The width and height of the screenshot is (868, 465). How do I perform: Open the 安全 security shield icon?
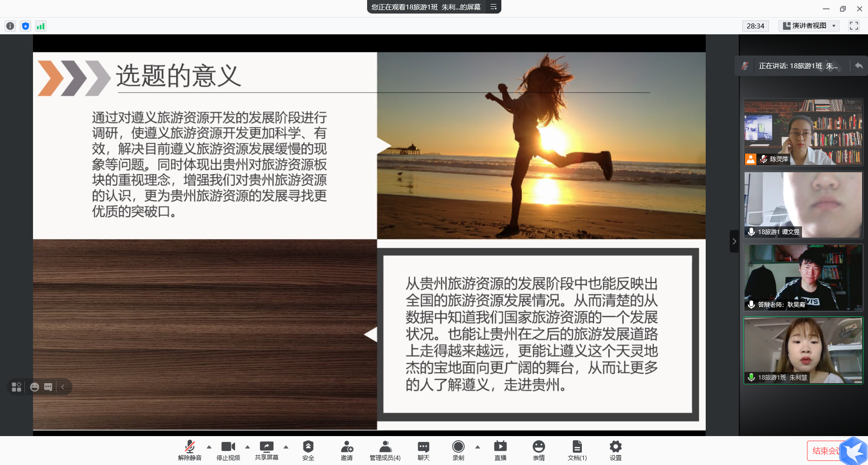[x=308, y=447]
